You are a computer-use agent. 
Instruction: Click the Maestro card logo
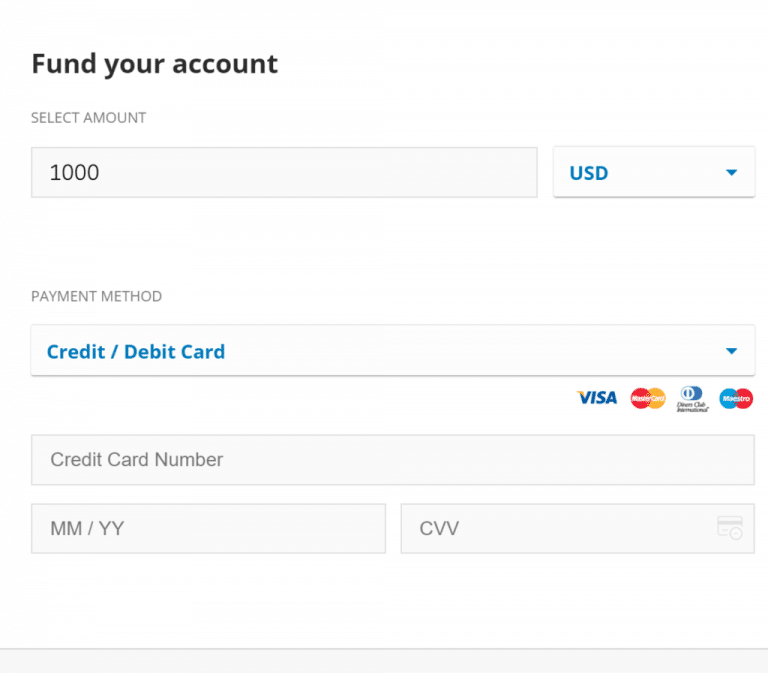(736, 398)
